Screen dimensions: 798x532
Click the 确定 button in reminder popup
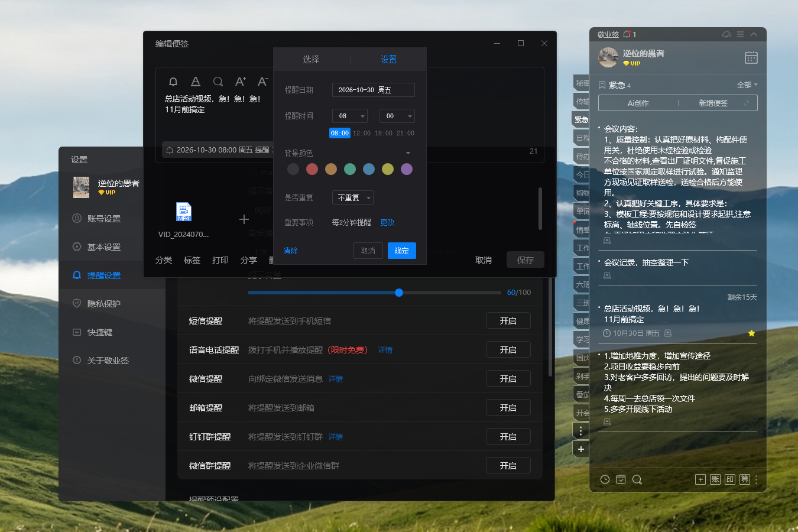coord(402,251)
